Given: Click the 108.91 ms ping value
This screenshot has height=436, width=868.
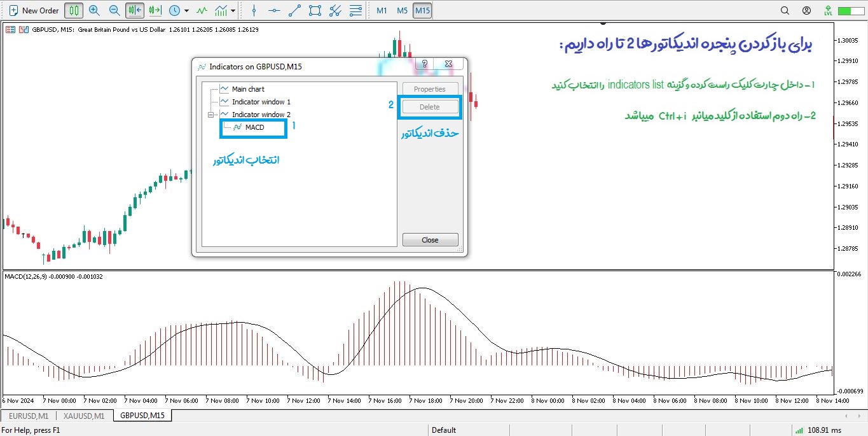Looking at the screenshot, I should pos(824,430).
